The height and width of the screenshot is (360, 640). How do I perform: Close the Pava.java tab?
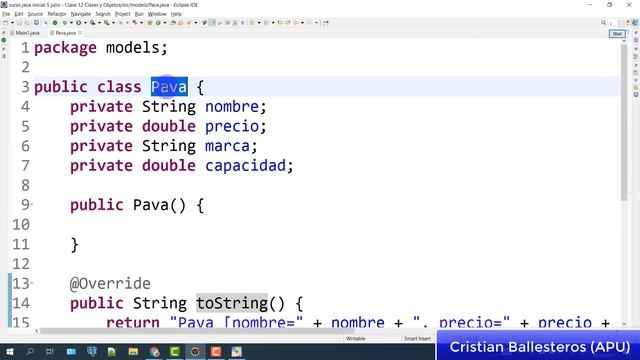coord(80,33)
